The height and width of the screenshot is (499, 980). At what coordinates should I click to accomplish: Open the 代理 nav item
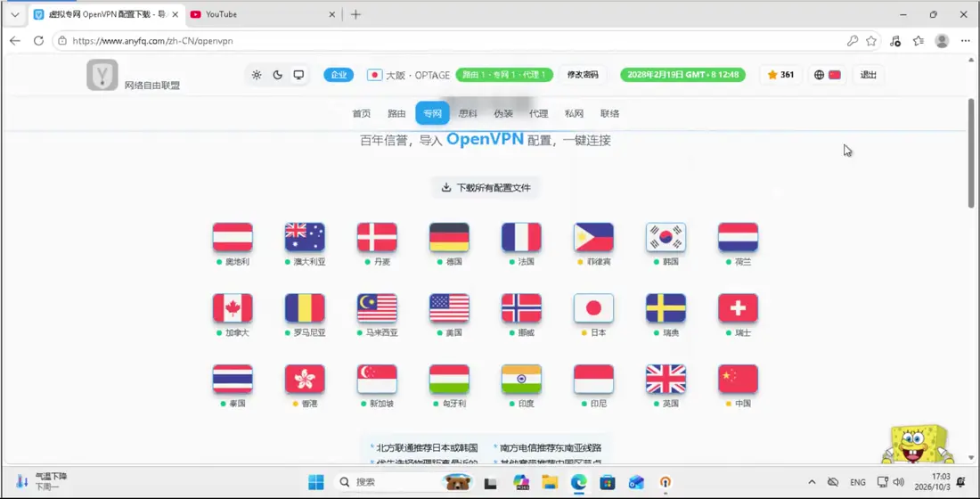point(539,114)
